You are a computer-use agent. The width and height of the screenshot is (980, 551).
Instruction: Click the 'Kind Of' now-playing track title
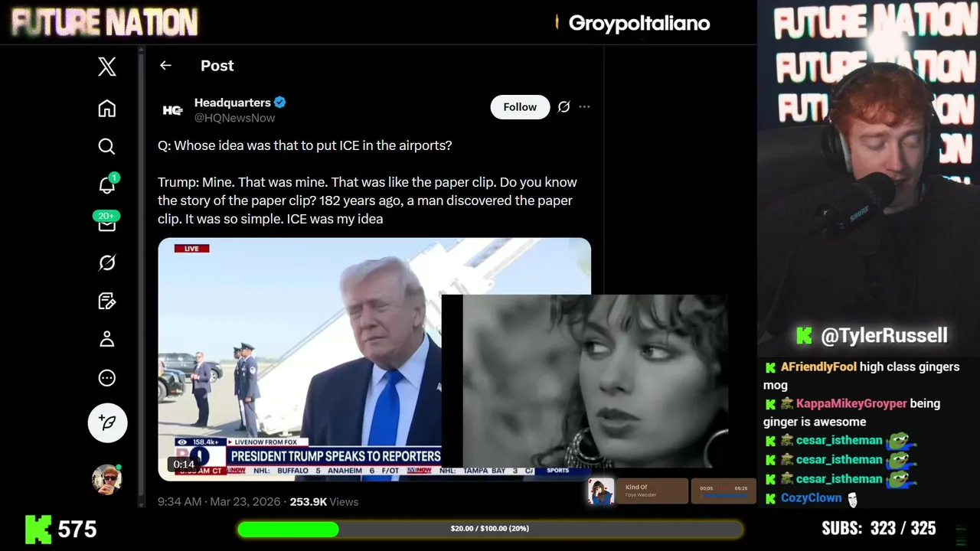pyautogui.click(x=637, y=487)
